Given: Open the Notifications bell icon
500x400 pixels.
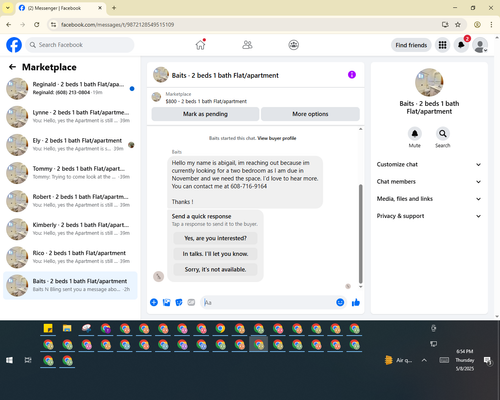Looking at the screenshot, I should [461, 45].
